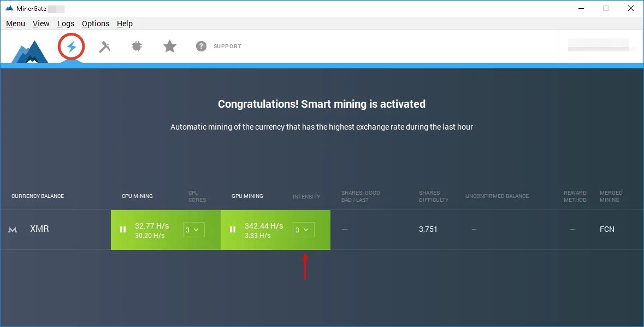
Task: Click the Monero XMR coin icon
Action: 13,230
